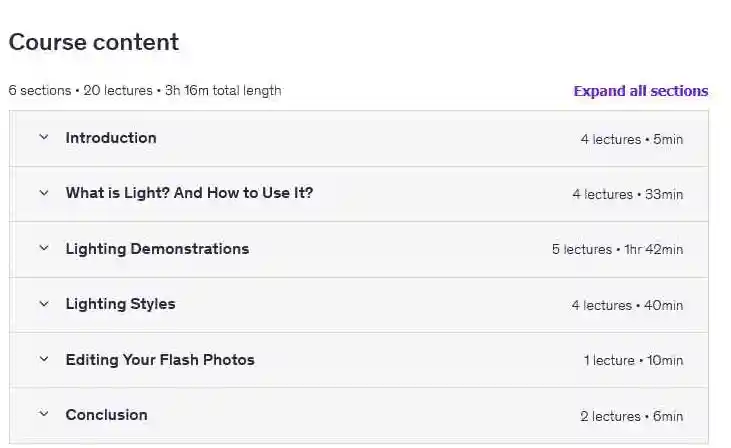731x448 pixels.
Task: Click the Course content heading
Action: (94, 42)
